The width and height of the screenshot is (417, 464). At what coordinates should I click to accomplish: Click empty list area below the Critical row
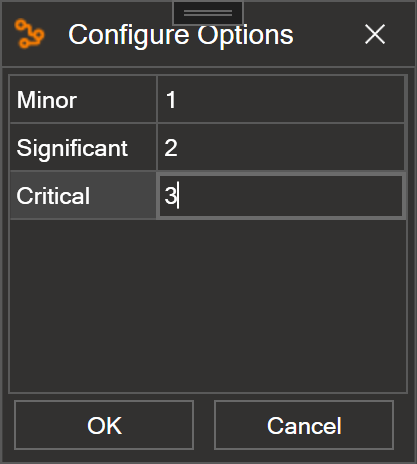click(208, 305)
